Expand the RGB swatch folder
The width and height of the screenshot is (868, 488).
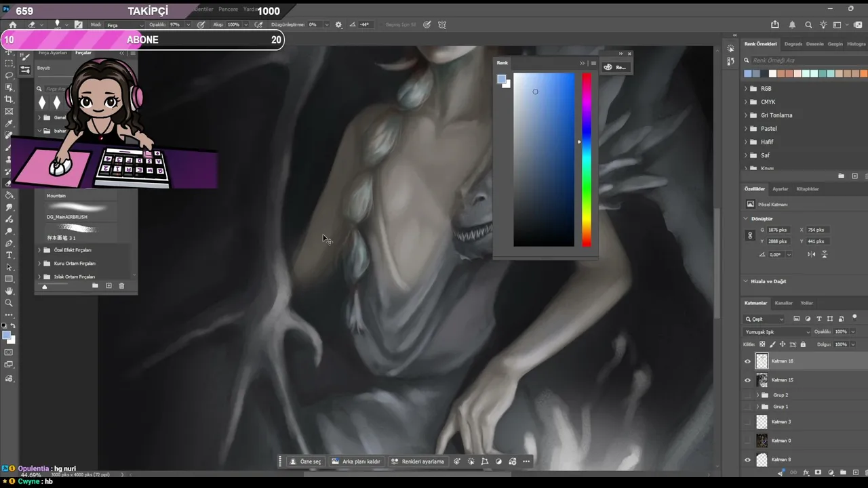[x=746, y=89]
